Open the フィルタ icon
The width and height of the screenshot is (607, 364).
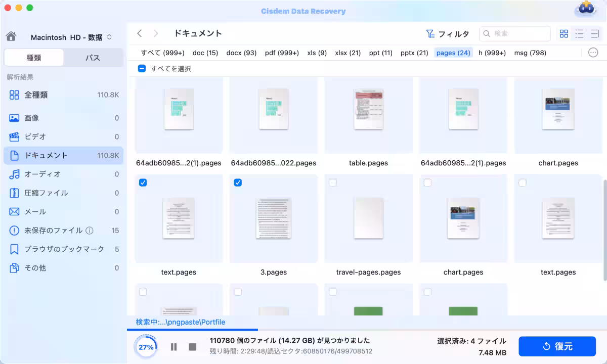(430, 33)
